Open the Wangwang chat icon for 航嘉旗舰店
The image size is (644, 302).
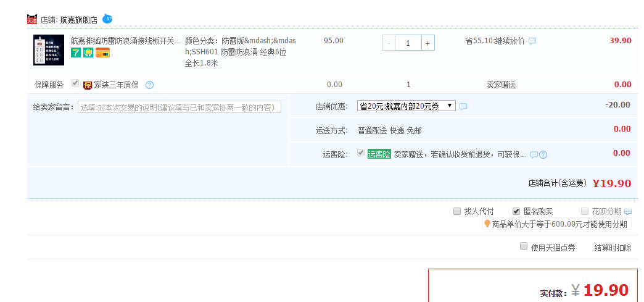(x=107, y=19)
